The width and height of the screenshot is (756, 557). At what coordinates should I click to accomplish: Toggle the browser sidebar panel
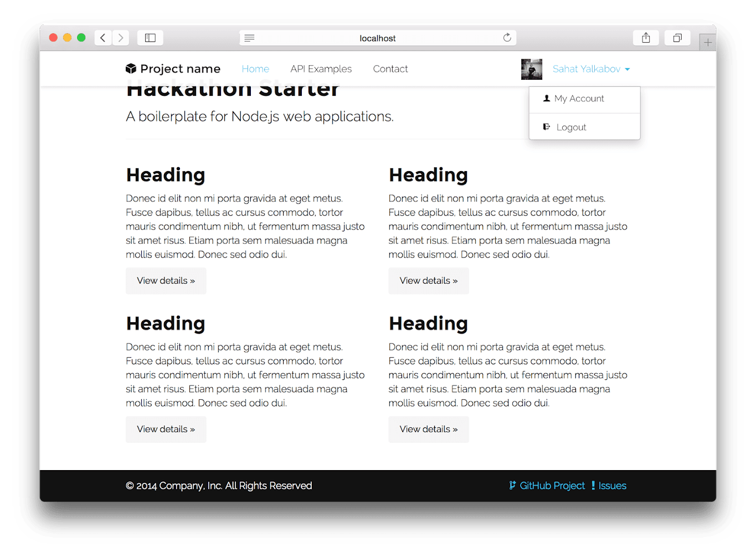click(150, 37)
